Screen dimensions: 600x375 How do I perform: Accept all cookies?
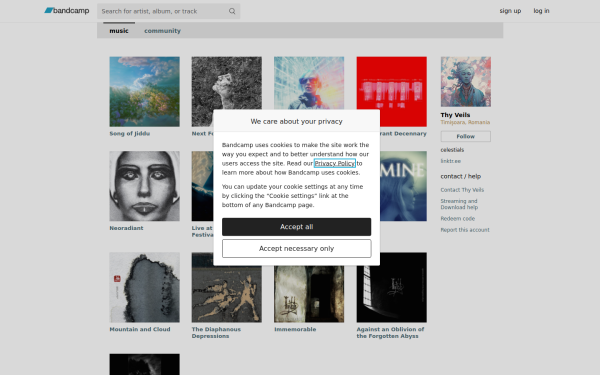pos(297,227)
